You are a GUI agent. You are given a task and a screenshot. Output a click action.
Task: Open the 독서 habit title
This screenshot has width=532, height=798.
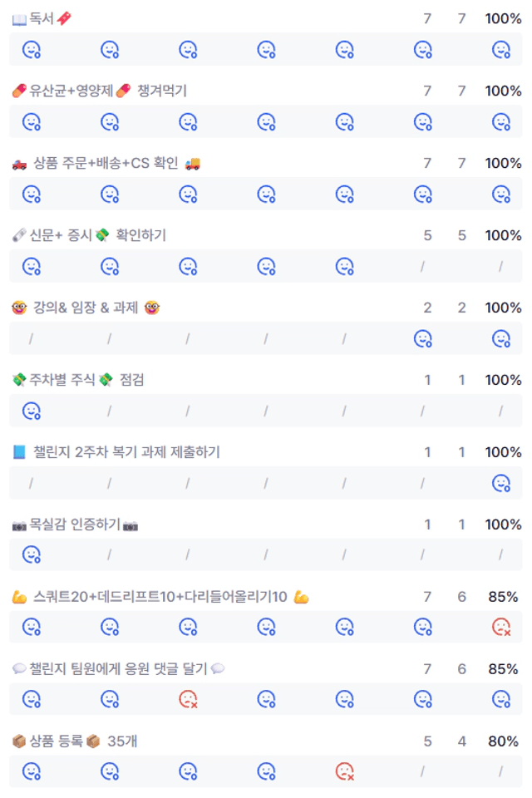[x=42, y=19]
